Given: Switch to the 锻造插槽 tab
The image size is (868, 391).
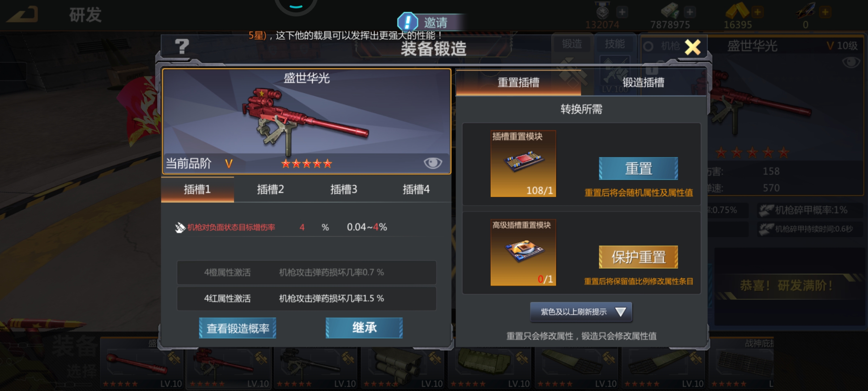Looking at the screenshot, I should pyautogui.click(x=643, y=83).
